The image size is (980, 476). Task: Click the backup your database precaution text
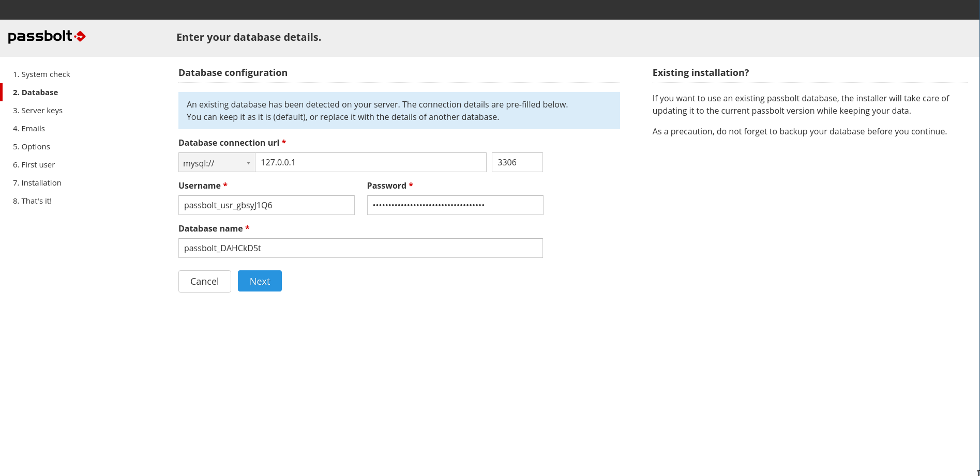pyautogui.click(x=800, y=131)
